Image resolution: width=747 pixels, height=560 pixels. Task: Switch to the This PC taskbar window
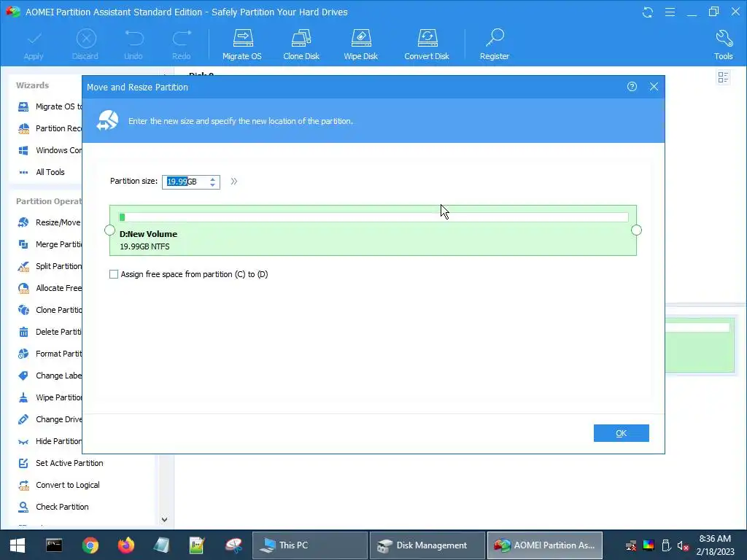point(309,545)
